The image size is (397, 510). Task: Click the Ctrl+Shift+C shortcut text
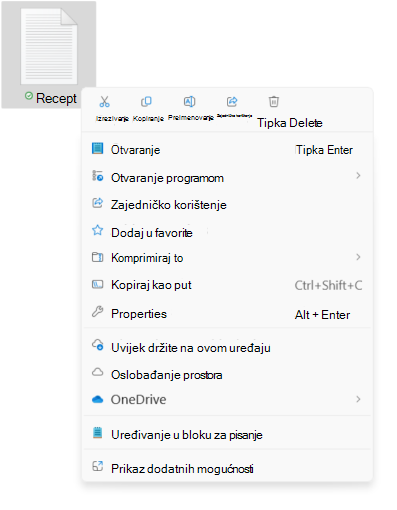coord(328,285)
